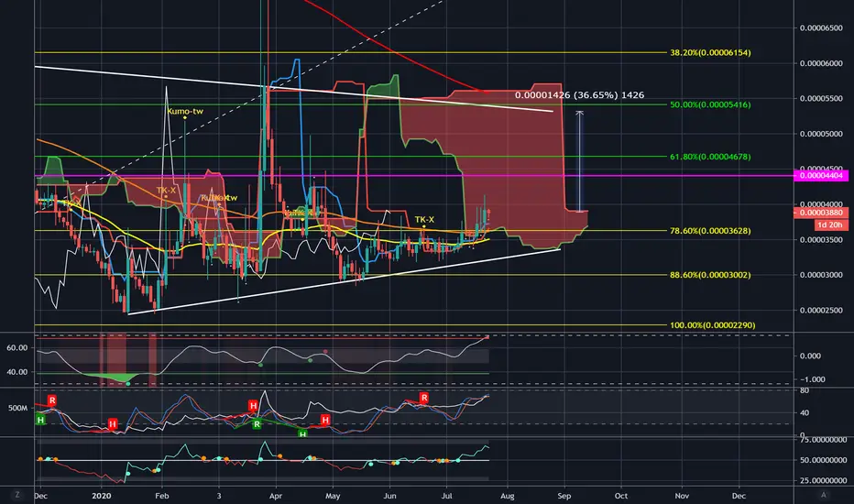
Task: Click the 0.00002500 price axis label
Action: [821, 311]
